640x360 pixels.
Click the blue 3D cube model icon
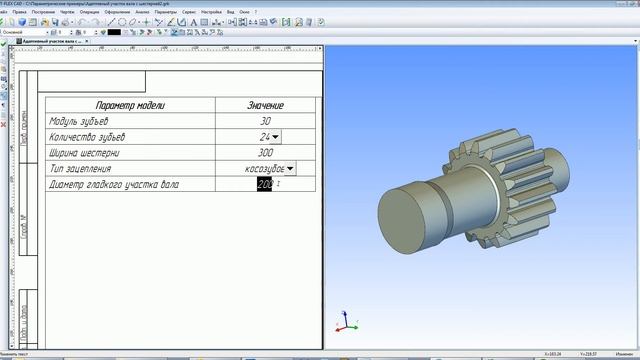click(x=22, y=22)
